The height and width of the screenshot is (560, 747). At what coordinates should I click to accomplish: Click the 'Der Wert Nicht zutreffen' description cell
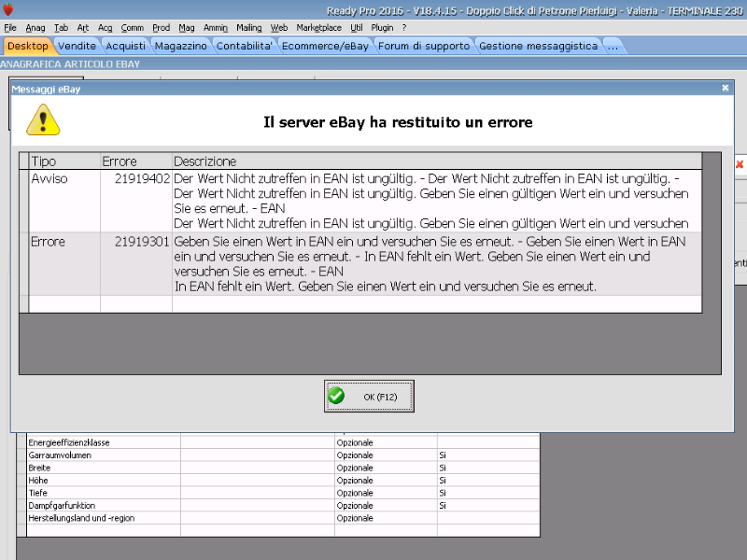point(437,201)
